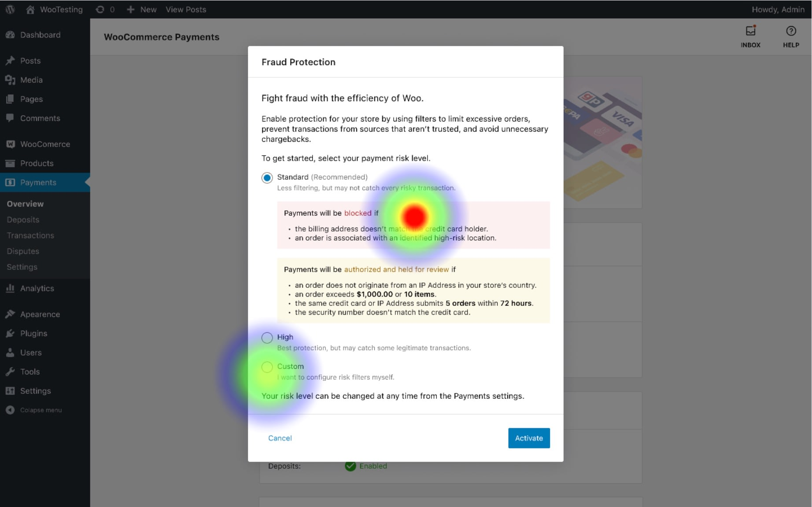Select the High risk level radio
The width and height of the screenshot is (812, 507).
tap(267, 338)
